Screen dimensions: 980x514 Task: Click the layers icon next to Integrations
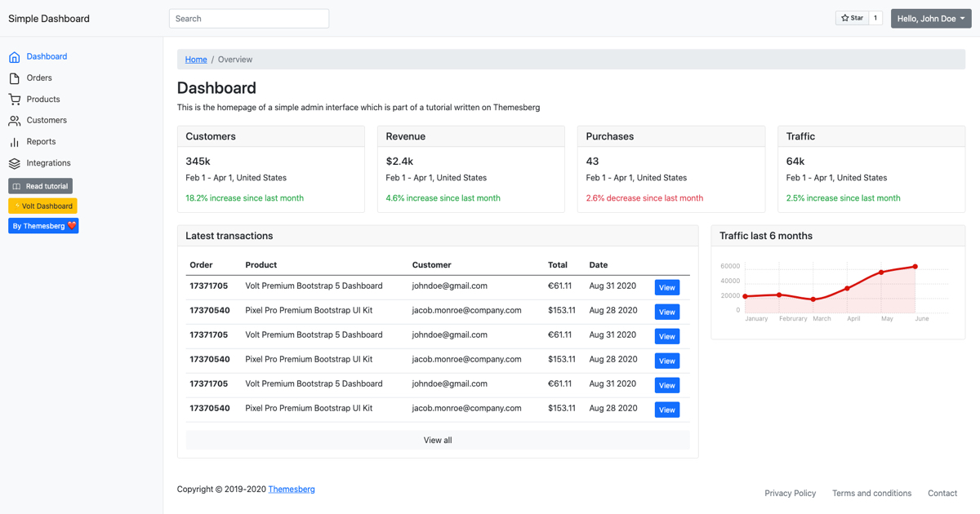point(13,162)
